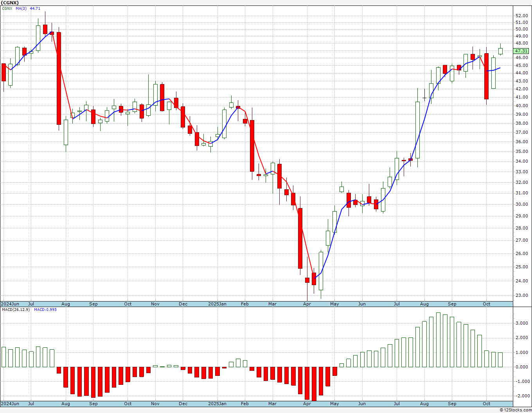Click the -2.000 MACD axis label
The height and width of the screenshot is (413, 532).
click(522, 396)
